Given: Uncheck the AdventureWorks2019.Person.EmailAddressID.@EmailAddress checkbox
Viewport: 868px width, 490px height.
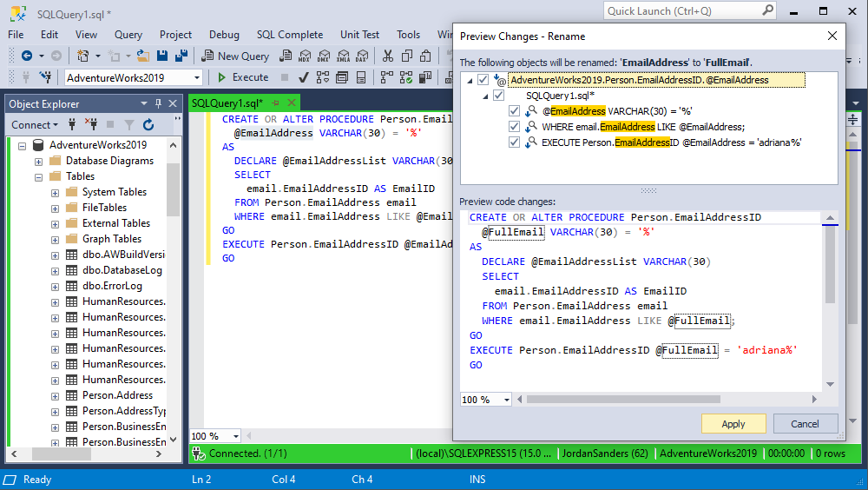Looking at the screenshot, I should pyautogui.click(x=483, y=80).
